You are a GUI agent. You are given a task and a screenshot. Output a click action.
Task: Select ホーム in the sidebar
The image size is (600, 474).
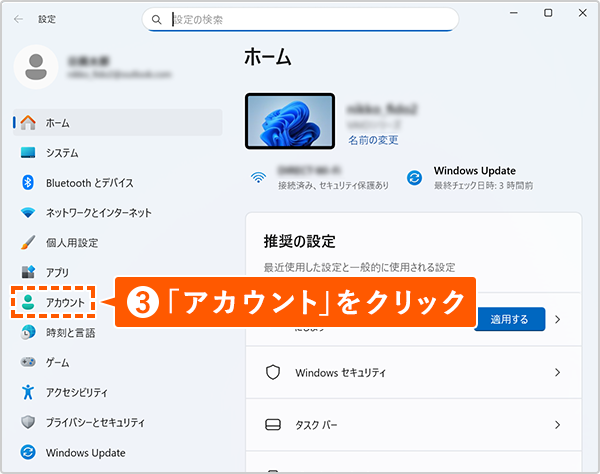click(58, 122)
